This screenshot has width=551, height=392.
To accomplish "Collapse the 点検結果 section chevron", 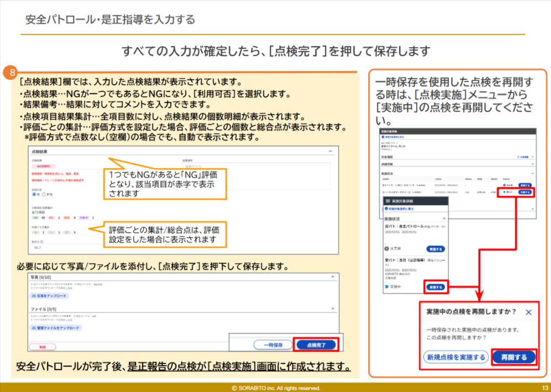I will (330, 151).
